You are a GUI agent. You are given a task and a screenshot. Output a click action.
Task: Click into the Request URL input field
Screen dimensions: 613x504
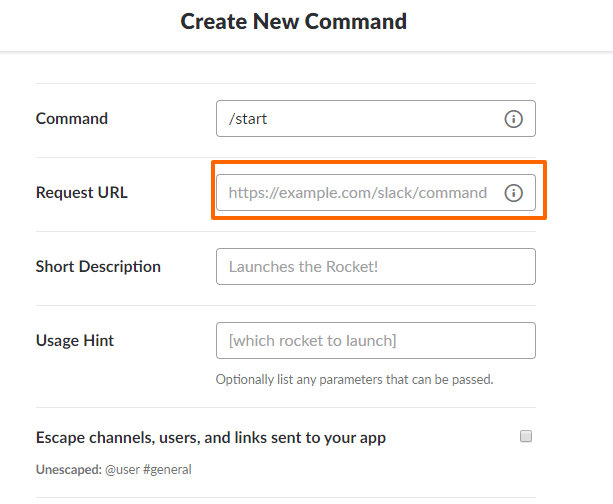click(x=360, y=193)
